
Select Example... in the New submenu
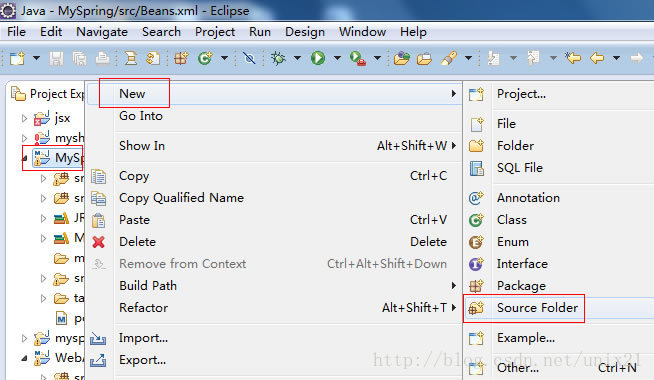tap(559, 338)
